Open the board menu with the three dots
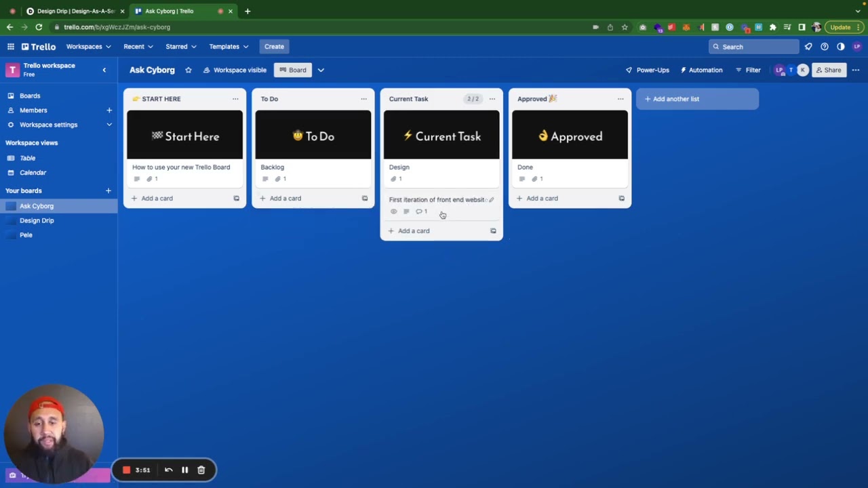Viewport: 868px width, 488px height. point(856,70)
